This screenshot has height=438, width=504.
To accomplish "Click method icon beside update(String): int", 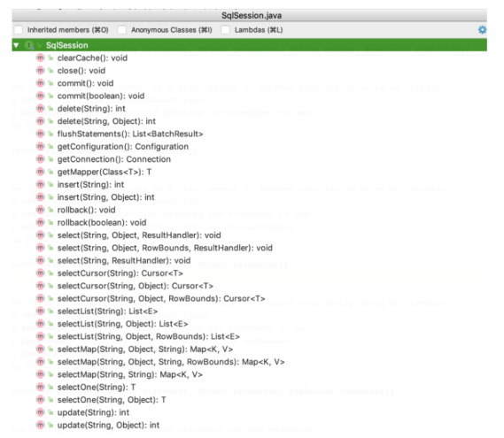I will 40,412.
